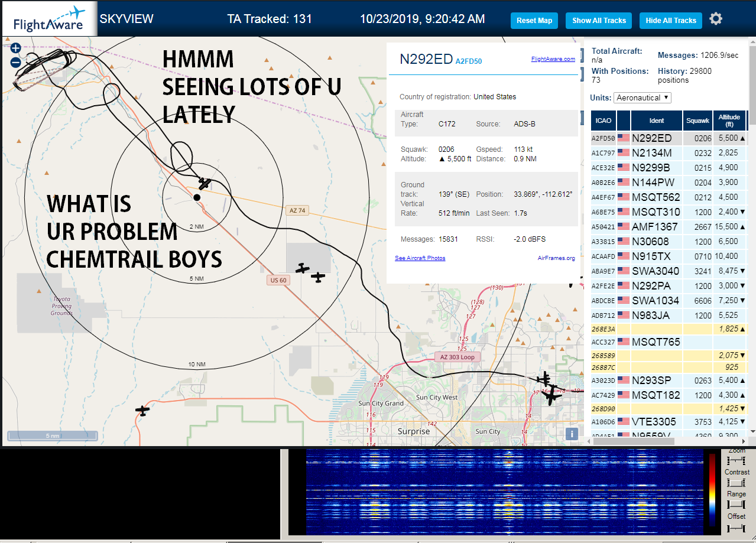Select the 26887C row
Image resolution: width=756 pixels, height=543 pixels.
click(x=669, y=367)
